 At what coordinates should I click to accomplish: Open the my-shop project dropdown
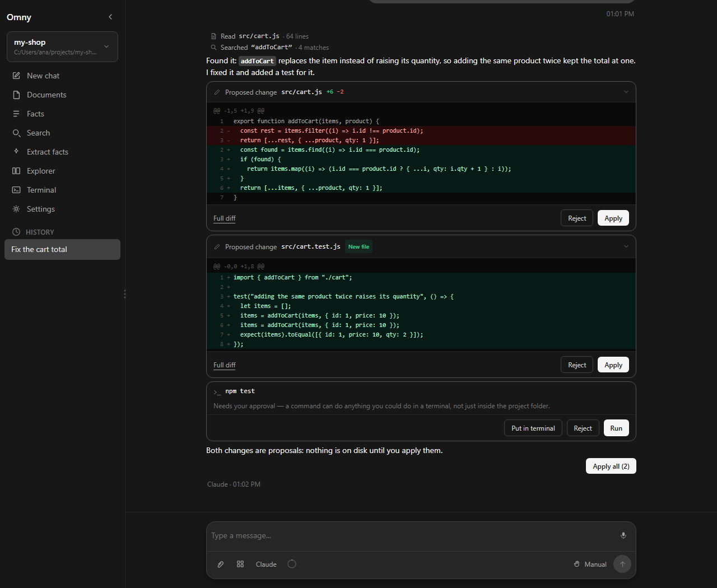pos(62,46)
